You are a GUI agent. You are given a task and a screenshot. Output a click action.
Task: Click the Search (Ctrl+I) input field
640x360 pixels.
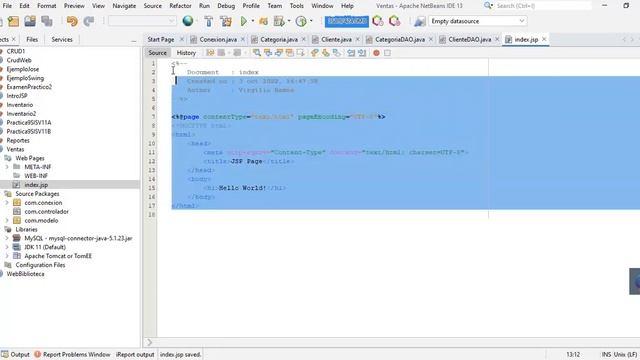click(543, 6)
